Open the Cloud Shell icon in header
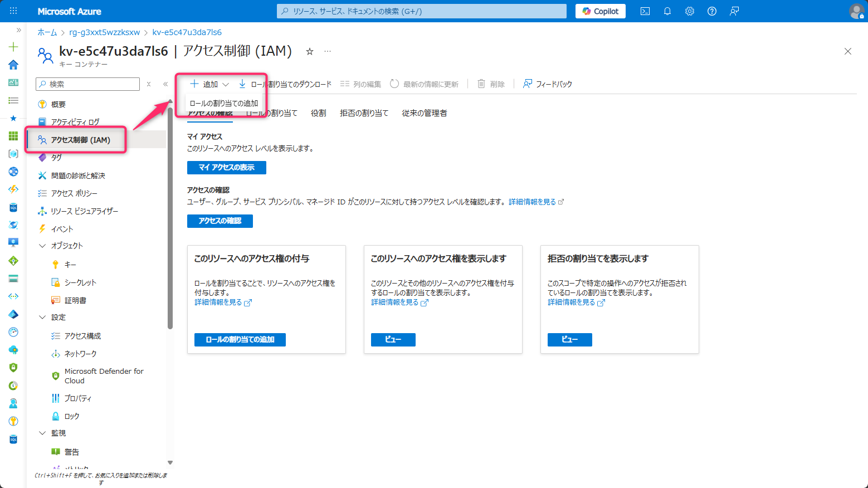Screen dimensions: 868x488 [x=645, y=11]
